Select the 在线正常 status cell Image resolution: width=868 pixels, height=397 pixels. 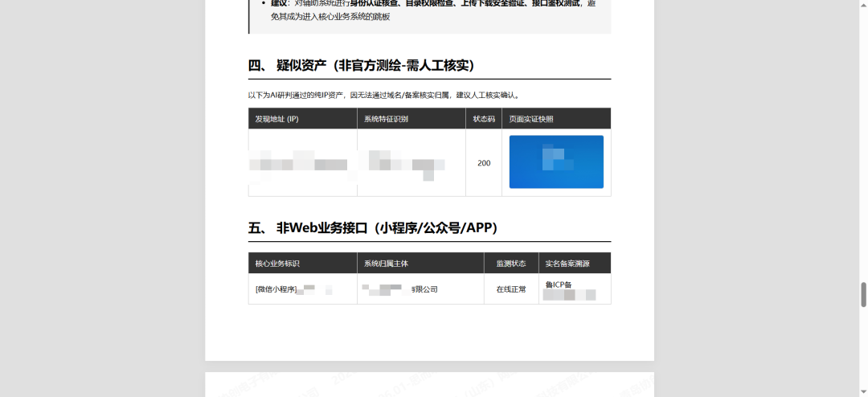click(x=511, y=289)
